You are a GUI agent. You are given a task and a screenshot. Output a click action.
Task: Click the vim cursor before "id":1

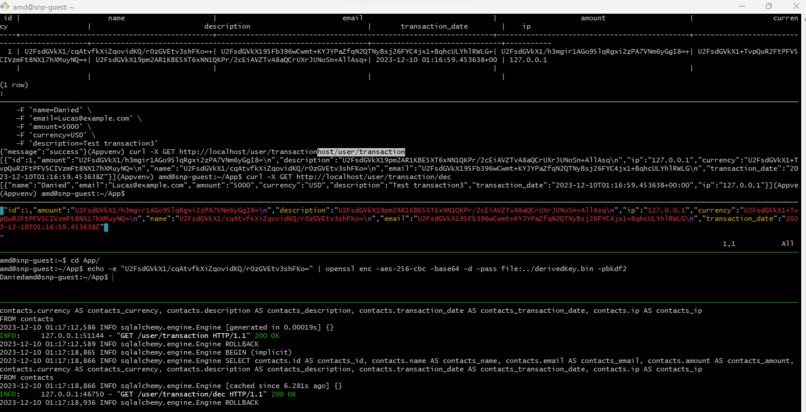2,210
